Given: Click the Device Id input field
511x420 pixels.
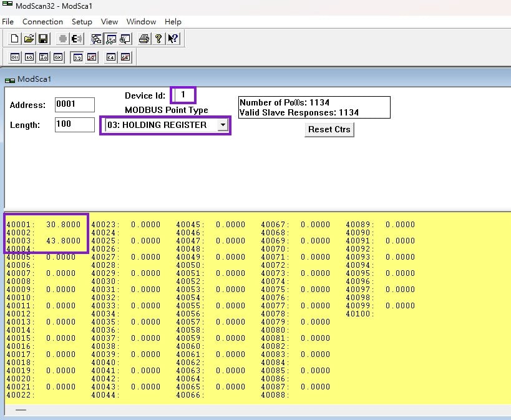Looking at the screenshot, I should point(184,95).
